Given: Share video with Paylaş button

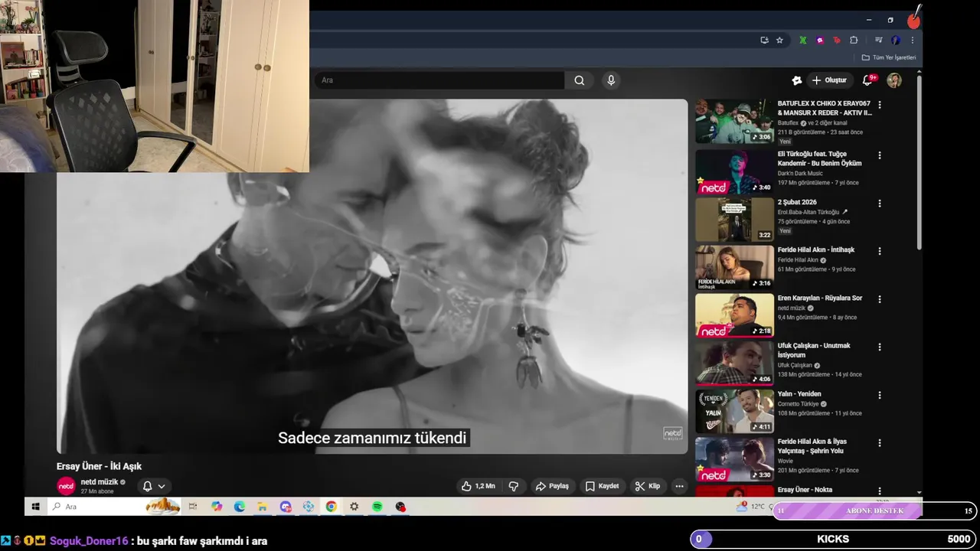Looking at the screenshot, I should [x=552, y=486].
